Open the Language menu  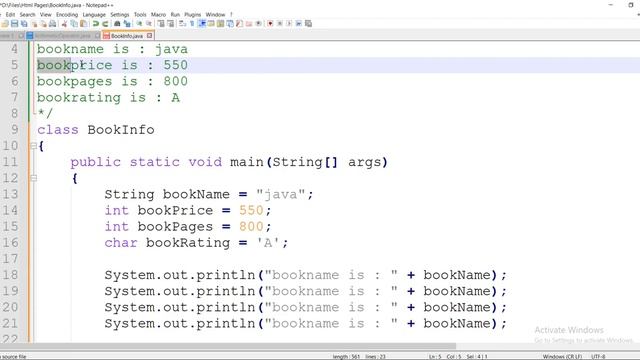tap(94, 15)
